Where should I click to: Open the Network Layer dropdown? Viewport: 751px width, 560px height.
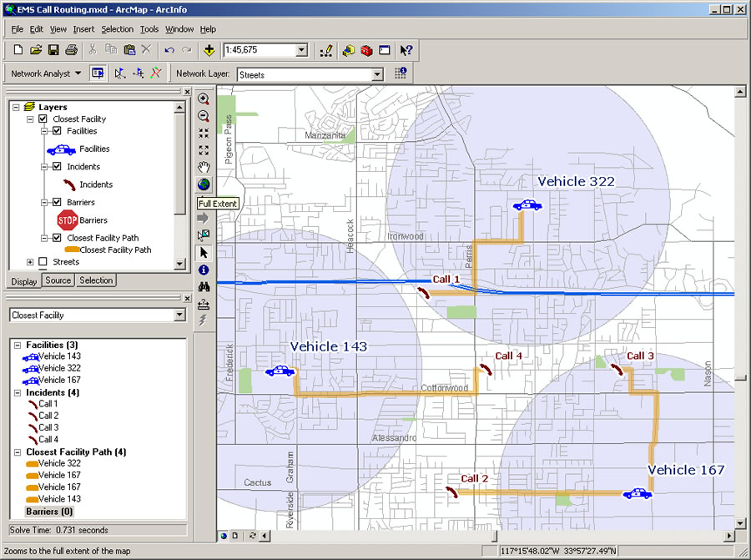(x=377, y=74)
